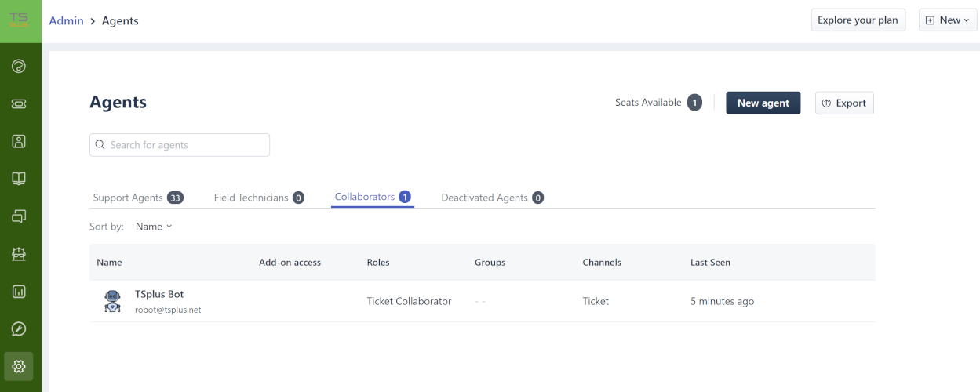Viewport: 980px width, 392px height.
Task: Select the Field Technicians tab
Action: [258, 198]
